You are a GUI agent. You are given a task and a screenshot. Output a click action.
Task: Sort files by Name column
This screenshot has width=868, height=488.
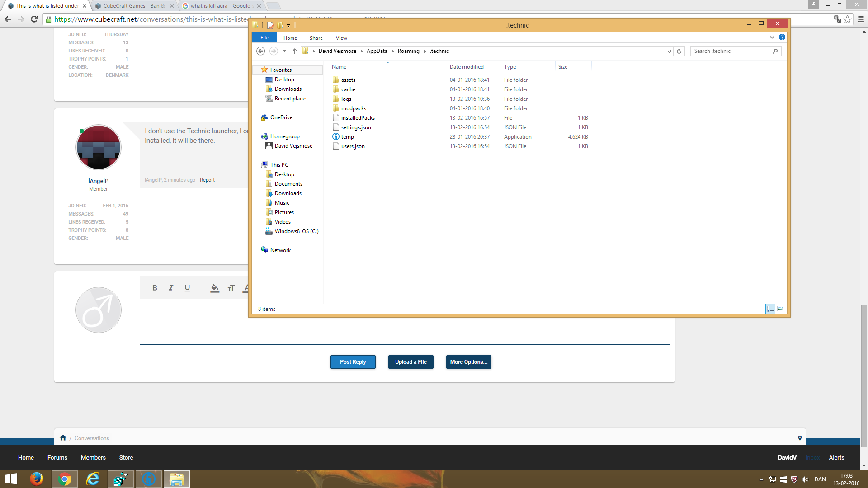click(x=388, y=67)
